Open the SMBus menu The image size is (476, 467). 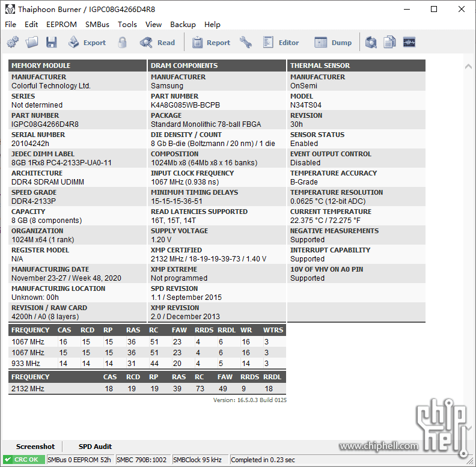coord(97,24)
